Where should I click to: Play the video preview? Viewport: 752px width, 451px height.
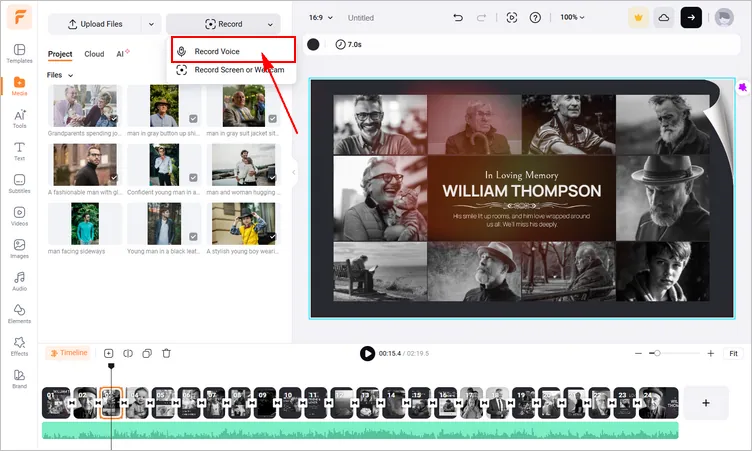pyautogui.click(x=367, y=354)
